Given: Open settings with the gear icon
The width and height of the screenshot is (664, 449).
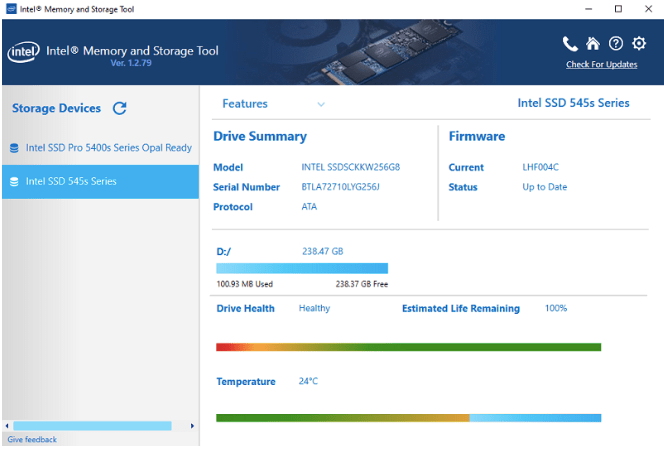Looking at the screenshot, I should [639, 43].
